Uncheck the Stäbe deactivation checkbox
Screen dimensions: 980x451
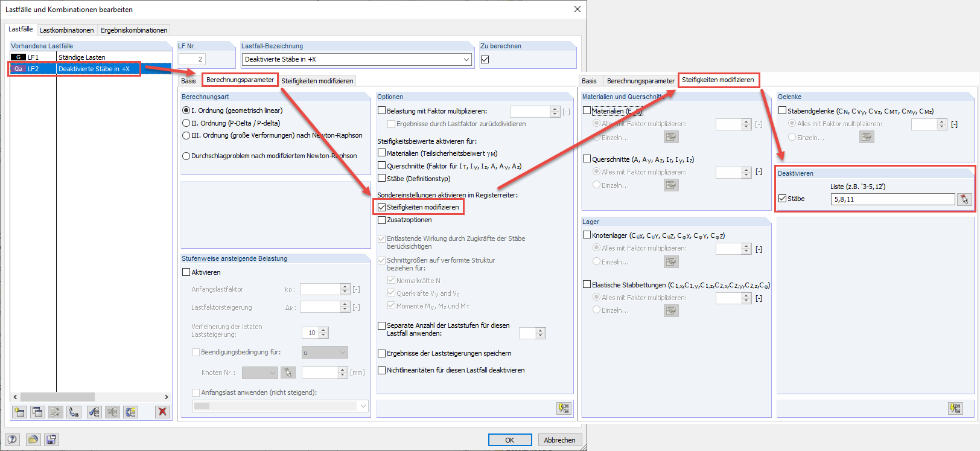pyautogui.click(x=782, y=199)
